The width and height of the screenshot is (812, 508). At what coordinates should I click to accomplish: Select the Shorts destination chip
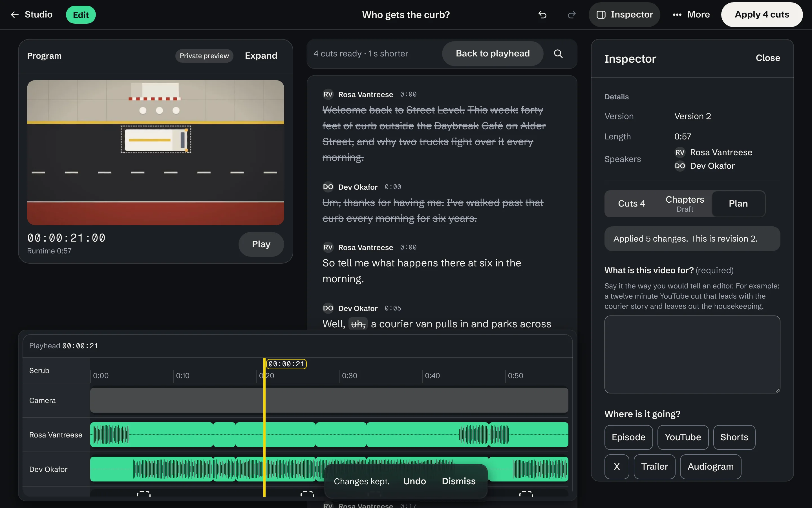tap(734, 437)
